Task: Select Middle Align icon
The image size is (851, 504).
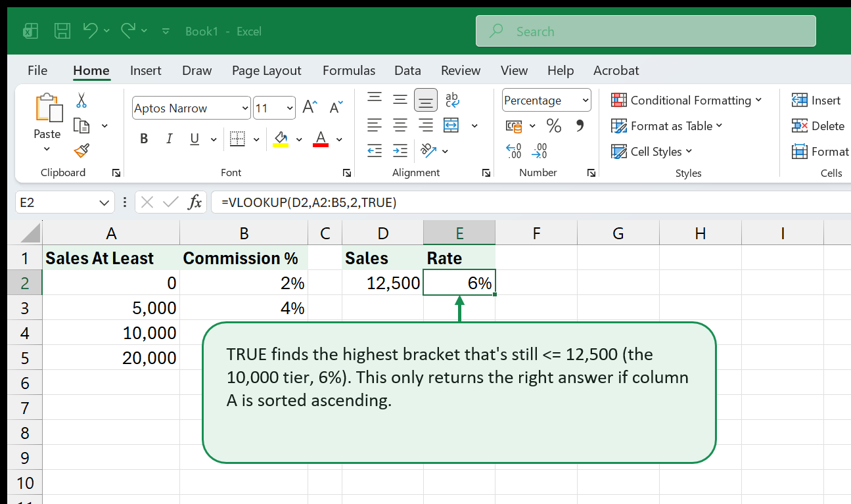Action: 400,99
